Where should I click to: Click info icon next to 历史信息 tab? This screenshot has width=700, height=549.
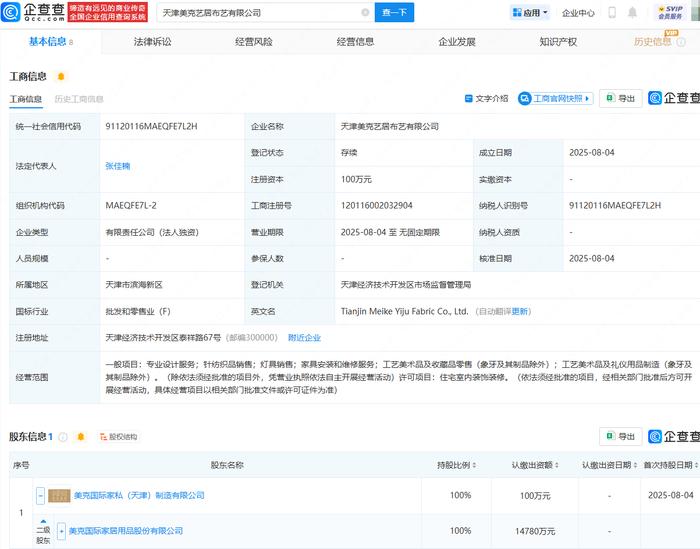681,42
